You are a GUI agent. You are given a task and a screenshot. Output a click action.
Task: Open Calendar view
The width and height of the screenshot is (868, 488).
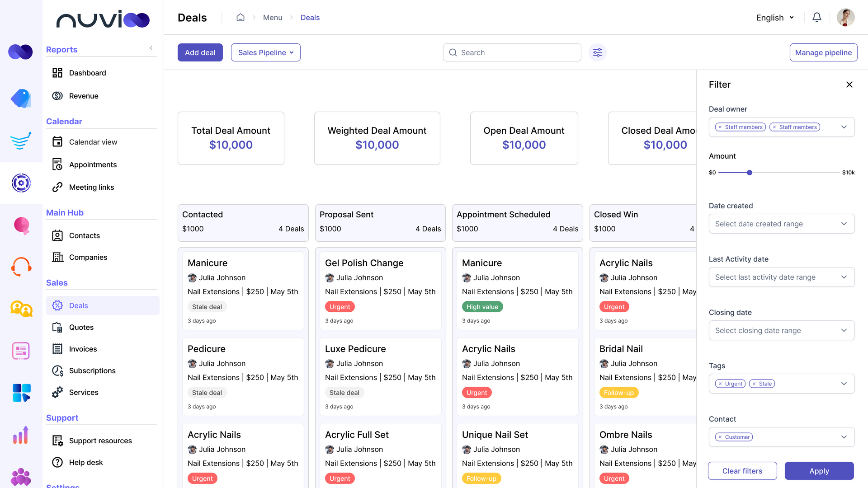point(93,141)
